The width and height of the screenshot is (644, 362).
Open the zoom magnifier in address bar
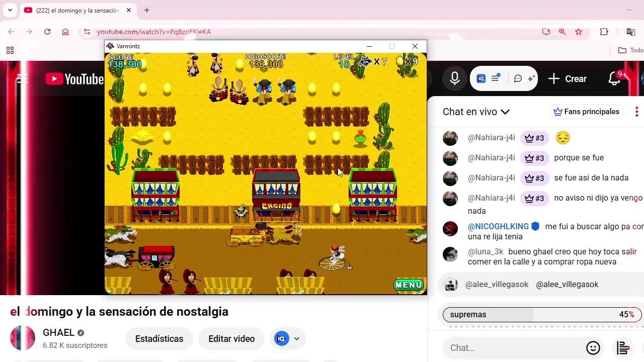562,32
